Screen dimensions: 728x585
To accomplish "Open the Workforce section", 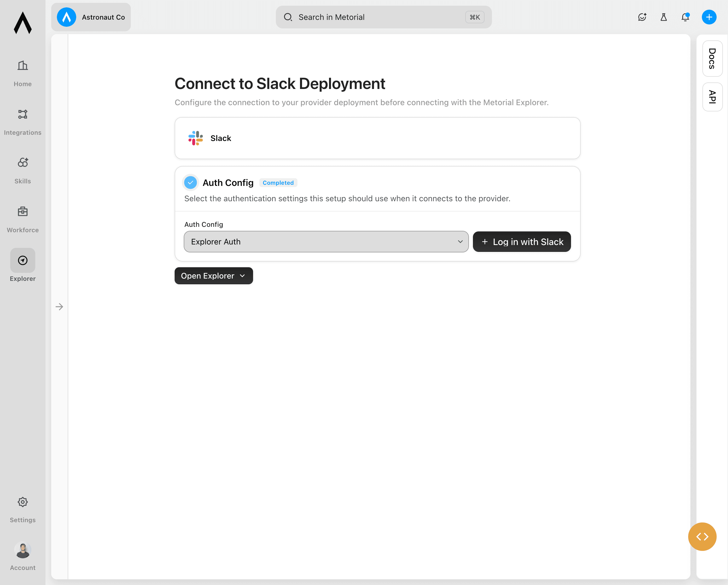I will click(x=23, y=219).
